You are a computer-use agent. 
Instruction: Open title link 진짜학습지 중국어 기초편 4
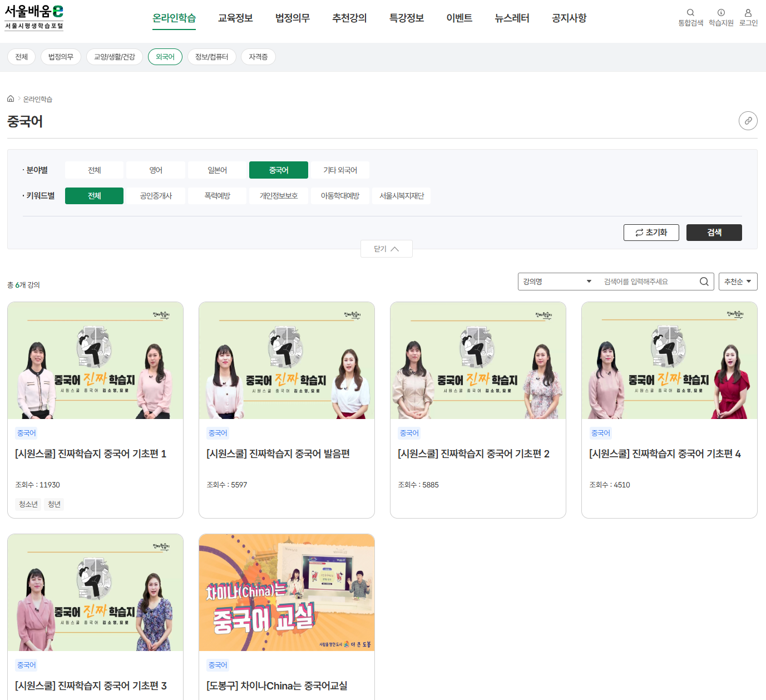[665, 454]
